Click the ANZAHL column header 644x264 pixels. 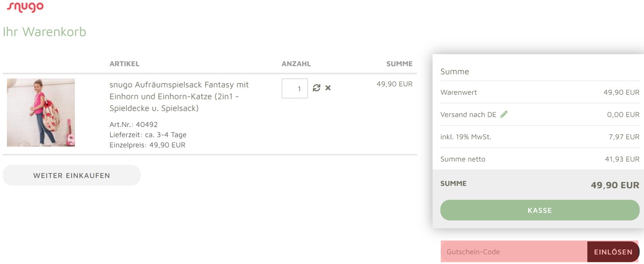296,64
